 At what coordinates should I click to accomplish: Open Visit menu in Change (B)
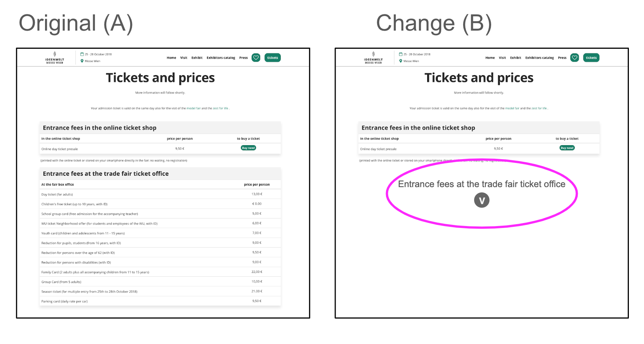(502, 58)
